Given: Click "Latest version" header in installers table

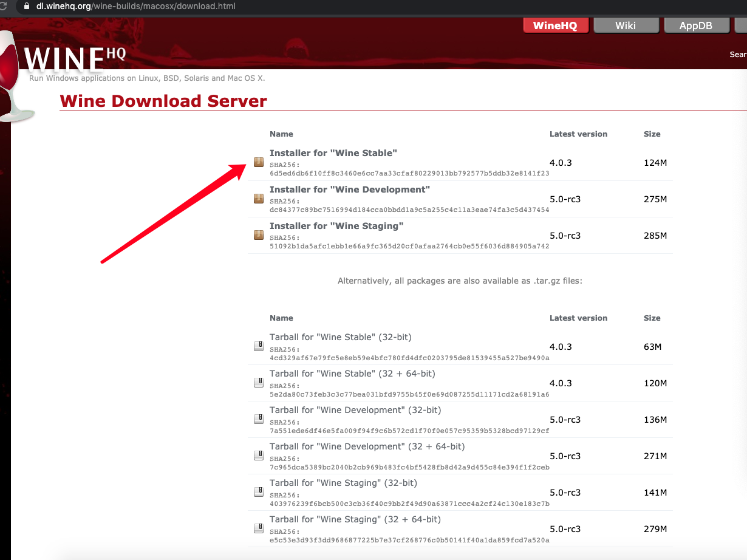Looking at the screenshot, I should 578,134.
